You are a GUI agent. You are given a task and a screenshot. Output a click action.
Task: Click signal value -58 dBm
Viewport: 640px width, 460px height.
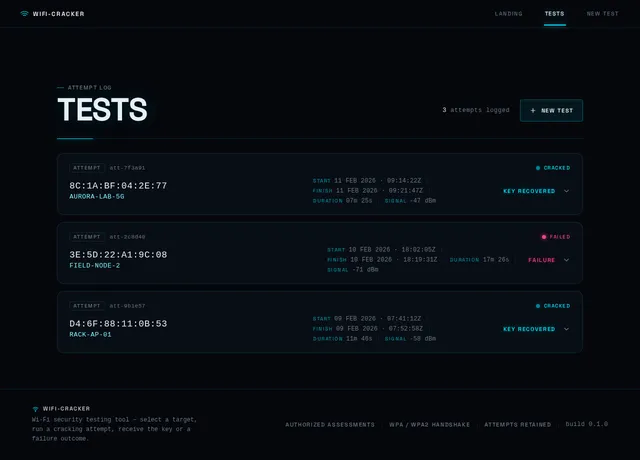coord(423,339)
